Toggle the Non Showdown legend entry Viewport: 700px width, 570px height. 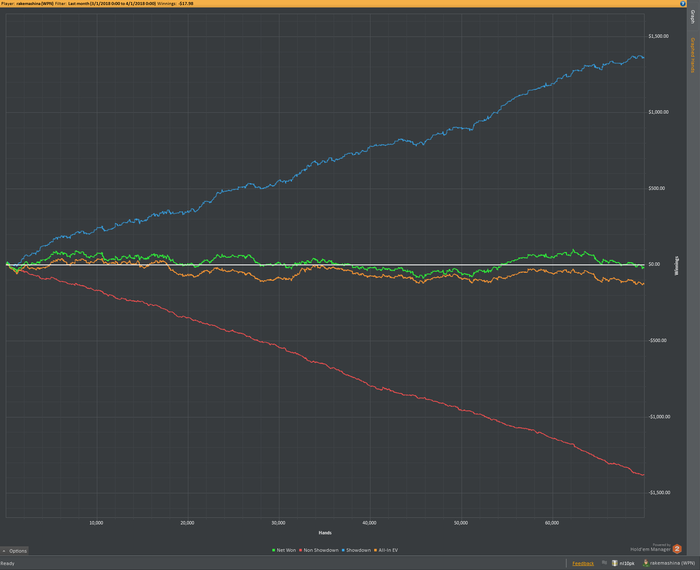(319, 550)
